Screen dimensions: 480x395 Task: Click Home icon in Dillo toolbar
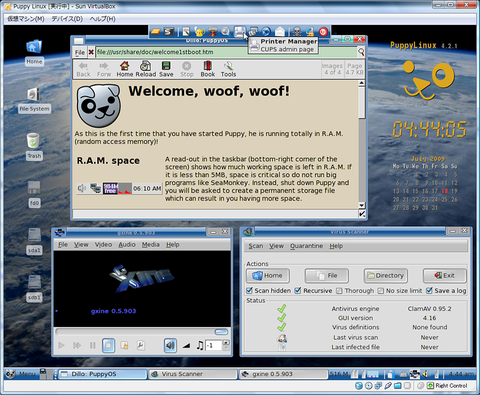coord(125,69)
